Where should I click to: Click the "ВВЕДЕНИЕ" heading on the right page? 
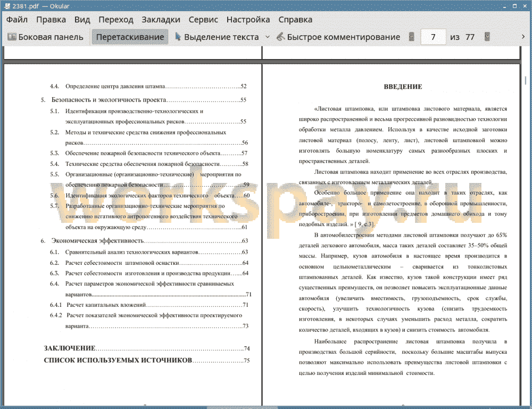[403, 87]
